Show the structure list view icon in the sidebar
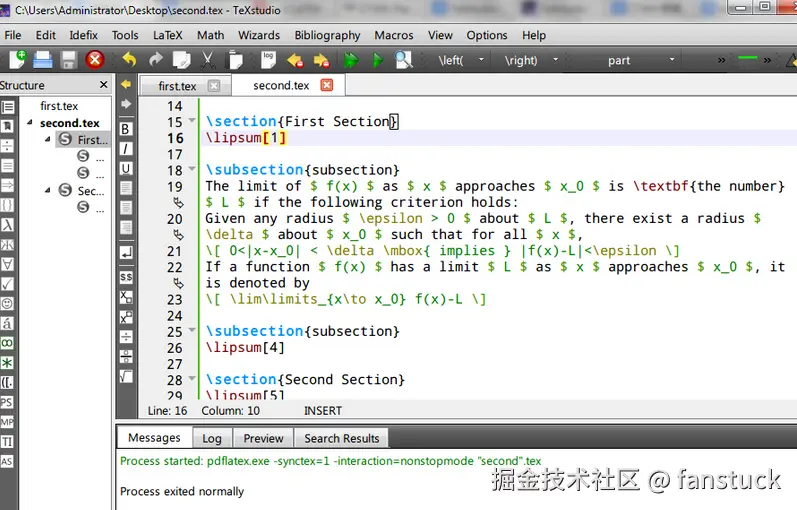 pos(7,107)
